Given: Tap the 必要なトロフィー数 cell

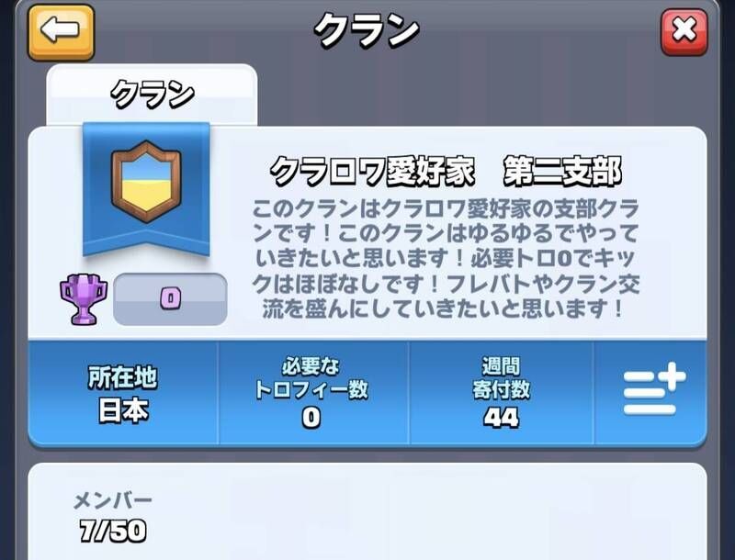Looking at the screenshot, I should (x=313, y=393).
